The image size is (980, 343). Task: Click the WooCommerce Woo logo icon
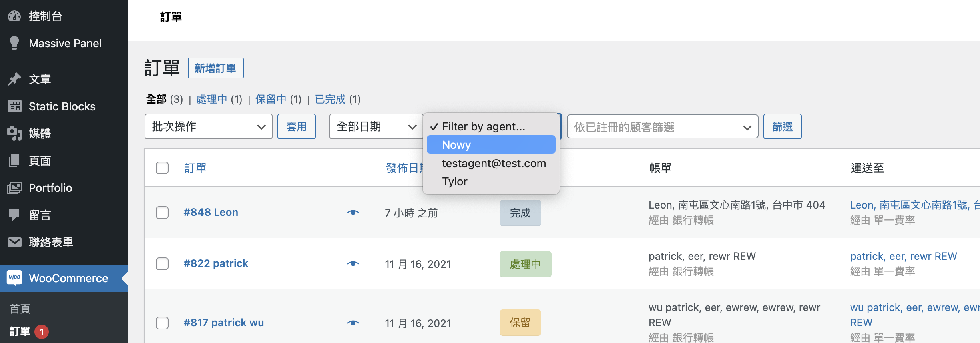[14, 278]
